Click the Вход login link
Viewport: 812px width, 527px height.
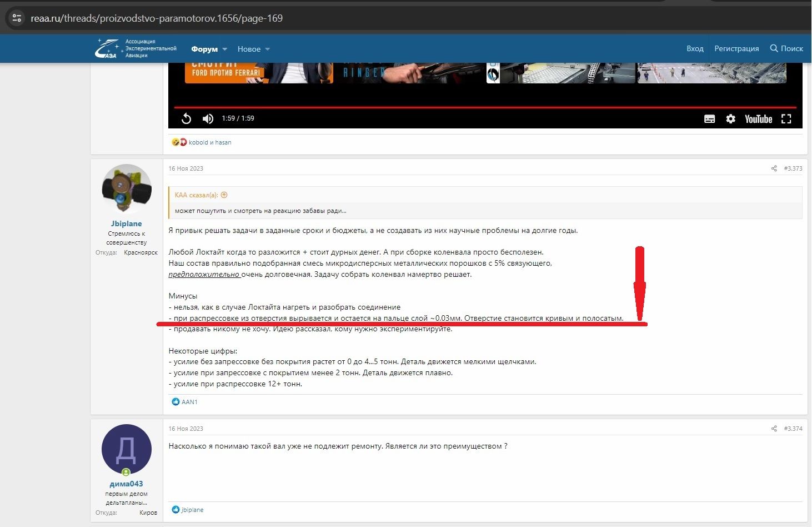pos(694,48)
